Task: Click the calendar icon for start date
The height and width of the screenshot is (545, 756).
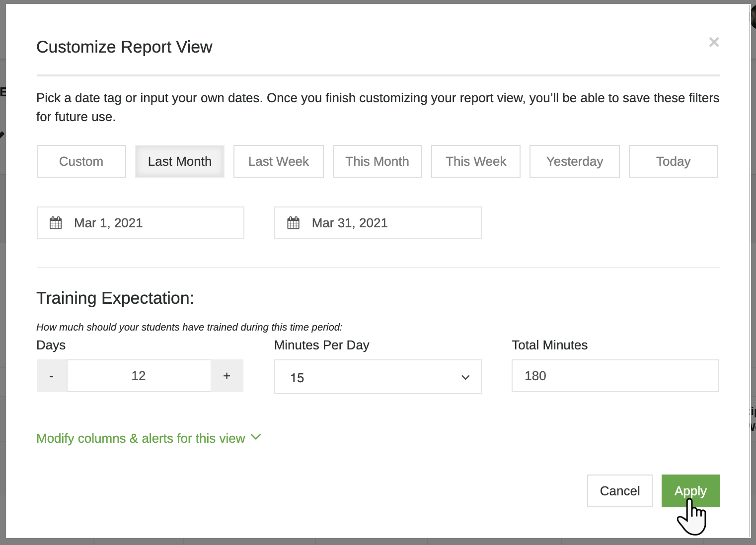Action: click(57, 223)
